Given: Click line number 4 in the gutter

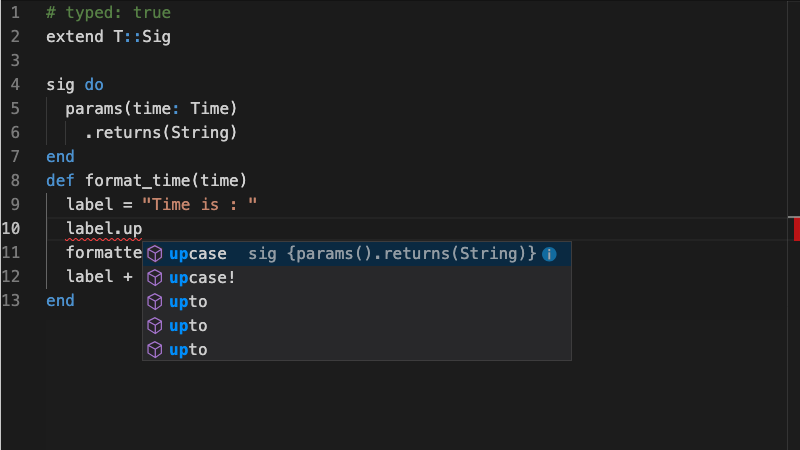Looking at the screenshot, I should 15,85.
